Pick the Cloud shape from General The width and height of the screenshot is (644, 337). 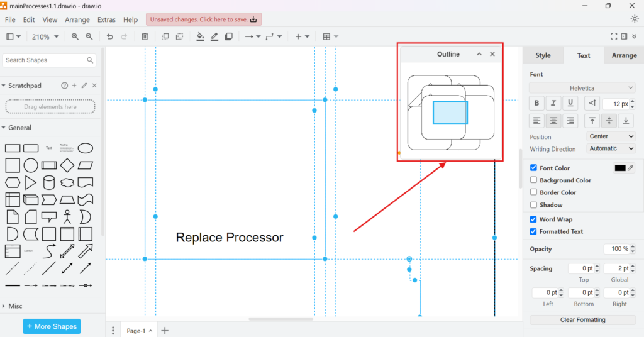pos(67,182)
